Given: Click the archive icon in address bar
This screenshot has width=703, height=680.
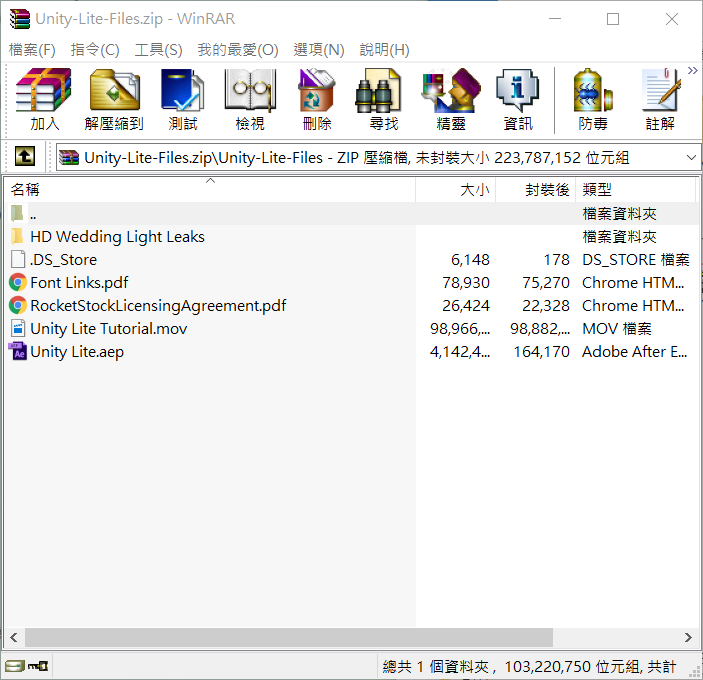Looking at the screenshot, I should pyautogui.click(x=69, y=158).
